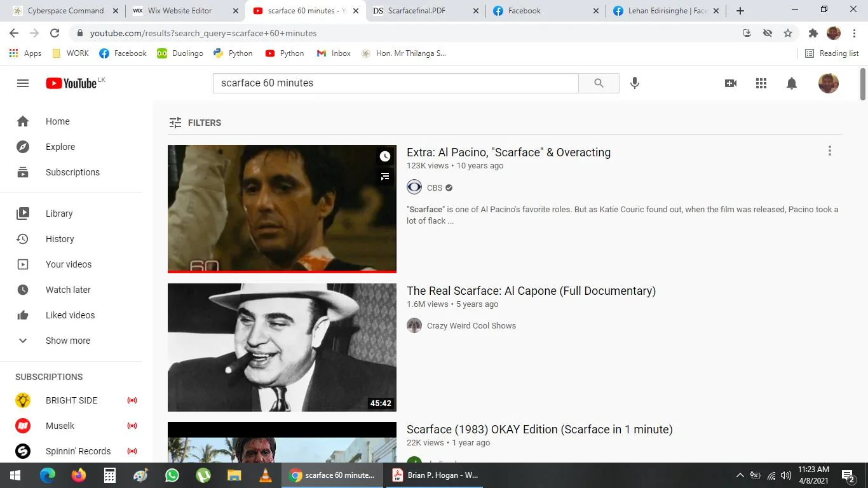Open Reading list
The image size is (868, 488).
[832, 53]
